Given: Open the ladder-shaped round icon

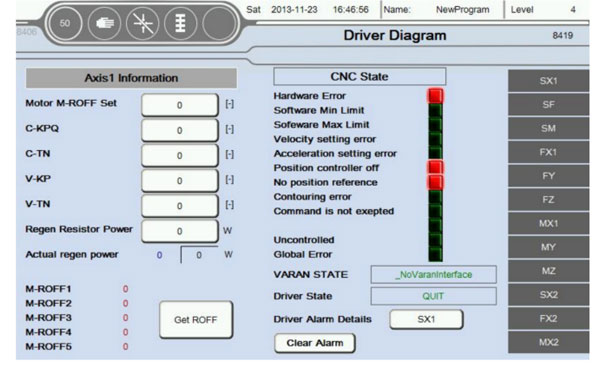Looking at the screenshot, I should 180,23.
